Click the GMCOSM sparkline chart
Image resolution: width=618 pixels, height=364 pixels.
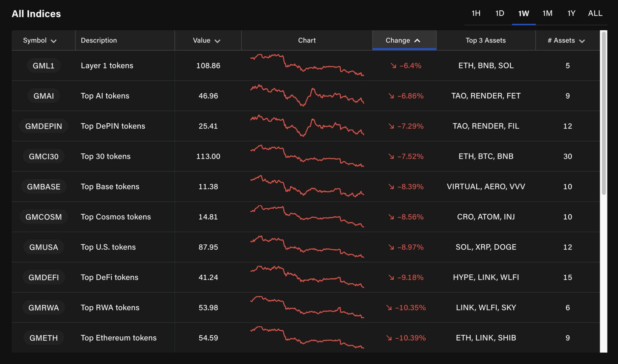pos(307,217)
